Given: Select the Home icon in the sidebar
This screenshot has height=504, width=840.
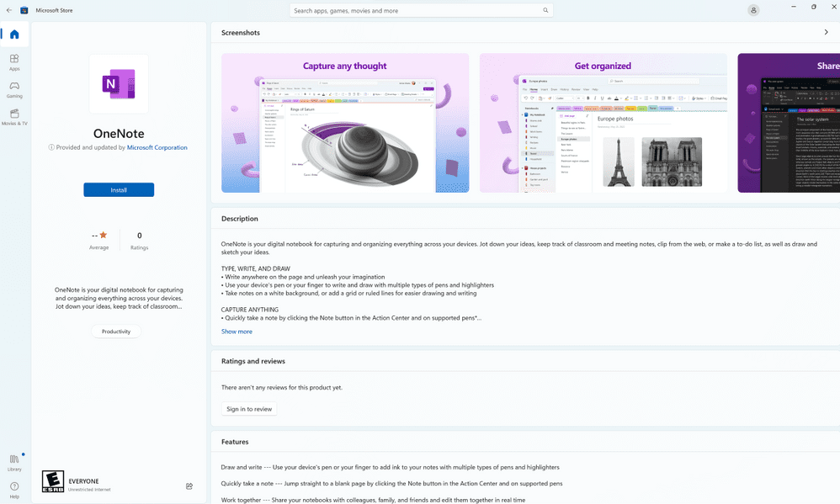Looking at the screenshot, I should [14, 34].
